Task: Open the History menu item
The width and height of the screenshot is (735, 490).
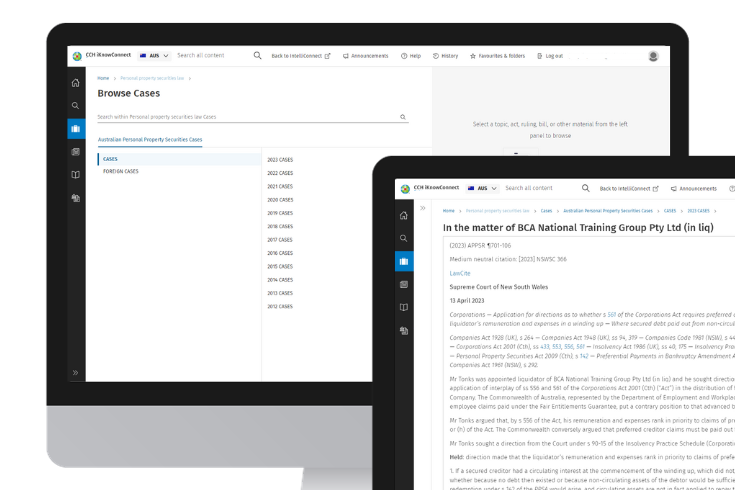Action: pyautogui.click(x=445, y=56)
